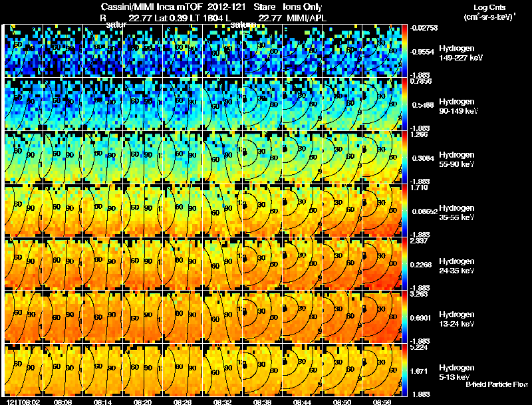
Task: Click the '0.08652' colorbar value
Action: (425, 211)
